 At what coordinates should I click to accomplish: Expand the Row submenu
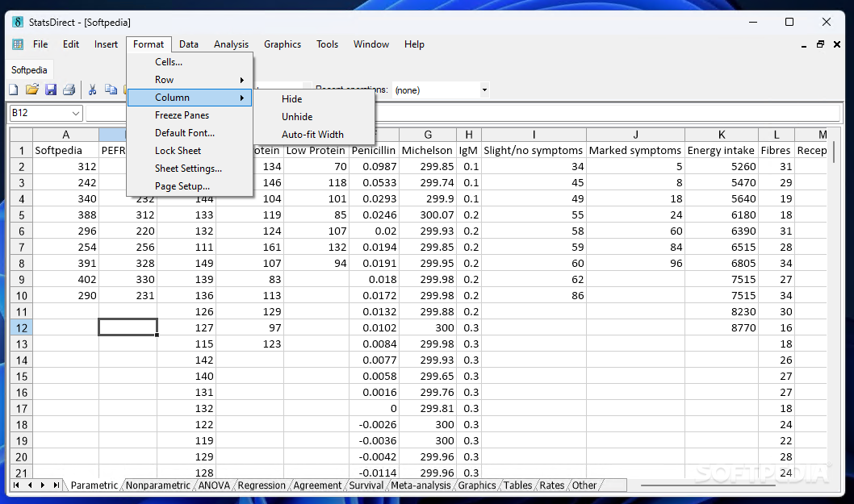click(x=190, y=80)
